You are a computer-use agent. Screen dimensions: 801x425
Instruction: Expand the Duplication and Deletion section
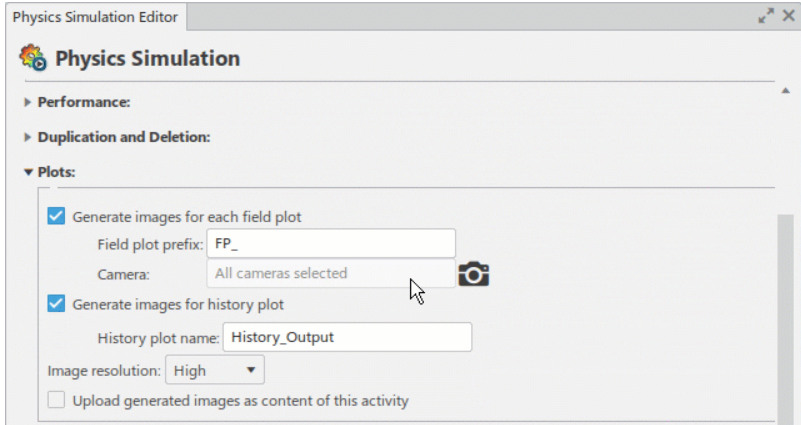[28, 137]
